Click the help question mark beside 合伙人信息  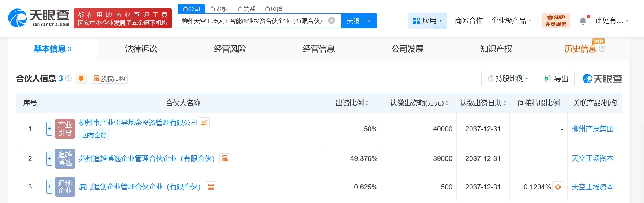tap(68, 78)
